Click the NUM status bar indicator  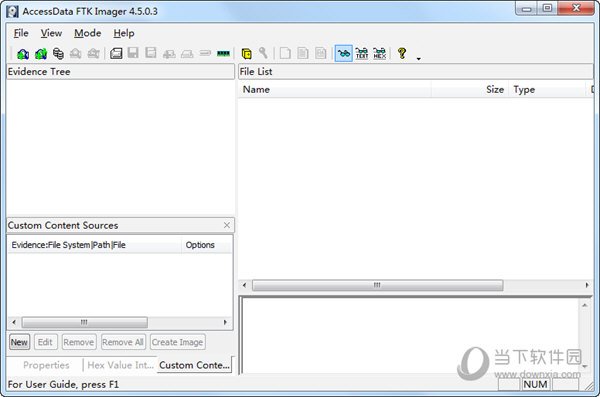click(x=535, y=384)
